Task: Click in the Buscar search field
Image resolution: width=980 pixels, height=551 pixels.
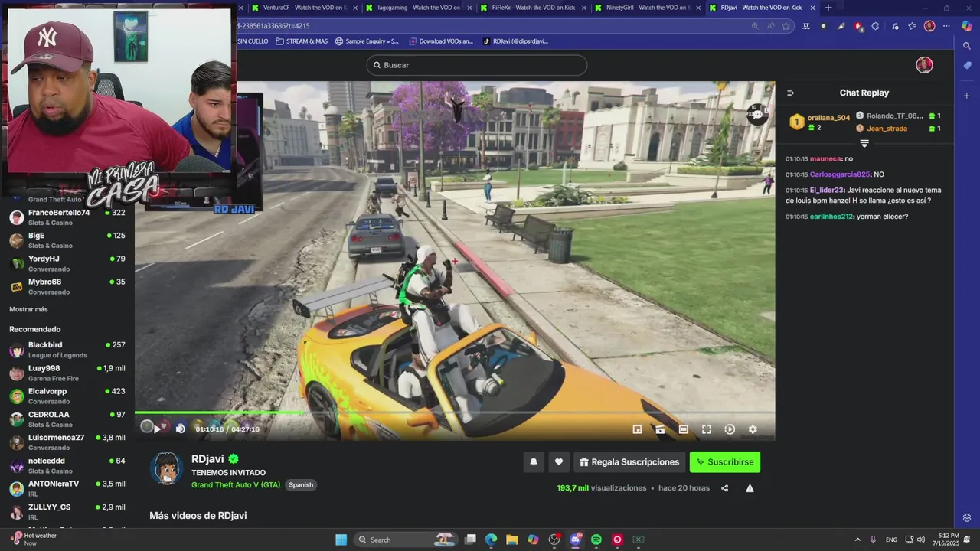Action: tap(477, 65)
